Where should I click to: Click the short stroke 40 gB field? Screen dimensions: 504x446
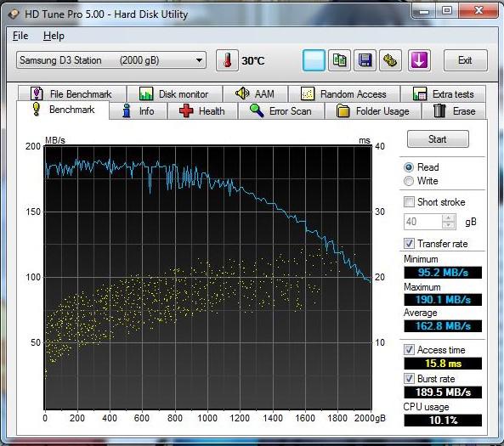(423, 222)
